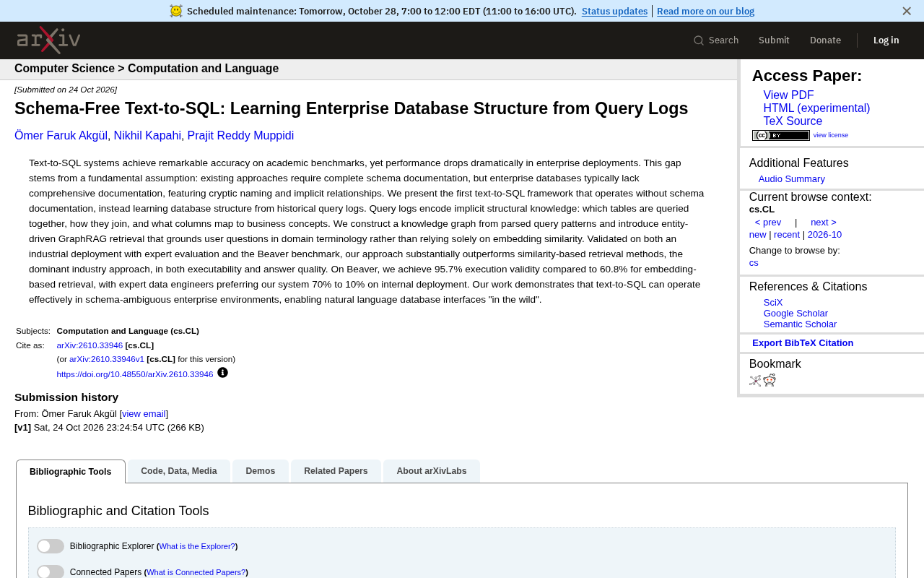Go to the previous paper

[x=768, y=223]
